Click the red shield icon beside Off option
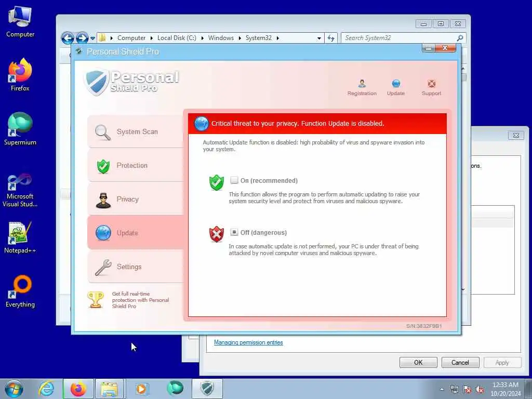 pos(217,234)
